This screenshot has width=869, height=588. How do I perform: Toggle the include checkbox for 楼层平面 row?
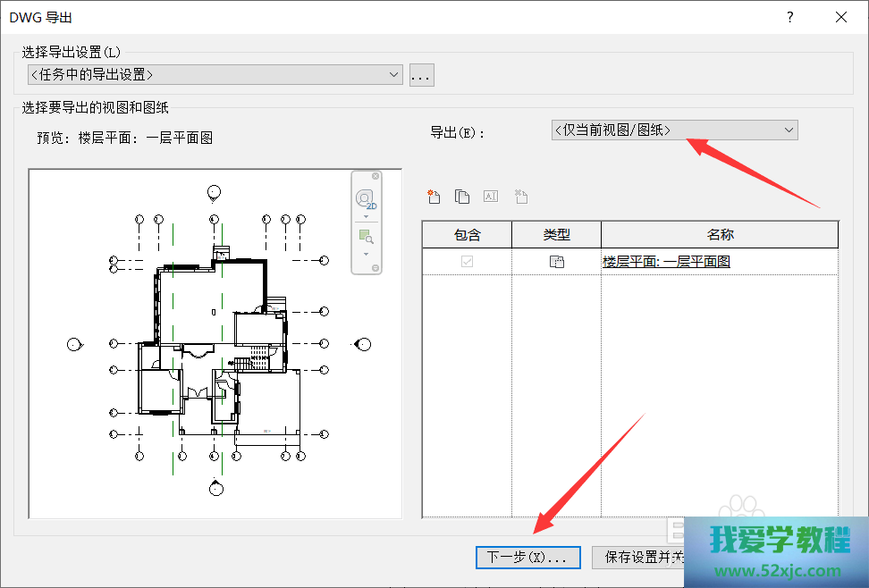point(467,262)
